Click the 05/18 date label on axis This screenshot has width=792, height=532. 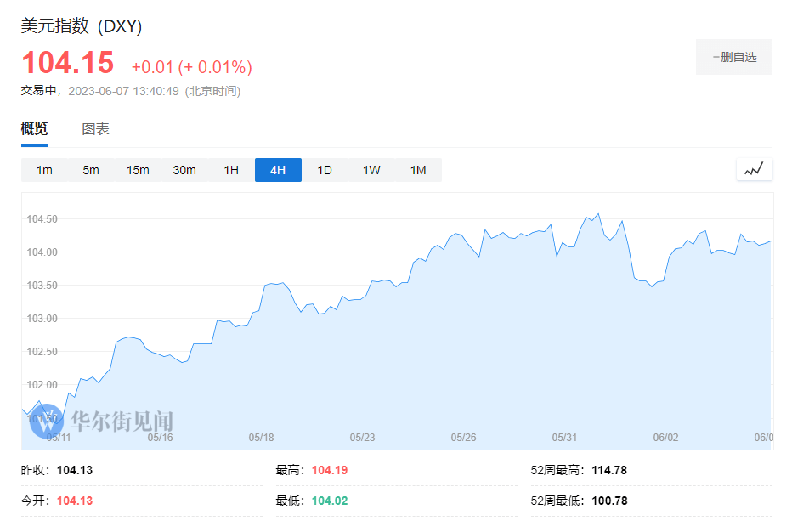(x=261, y=438)
